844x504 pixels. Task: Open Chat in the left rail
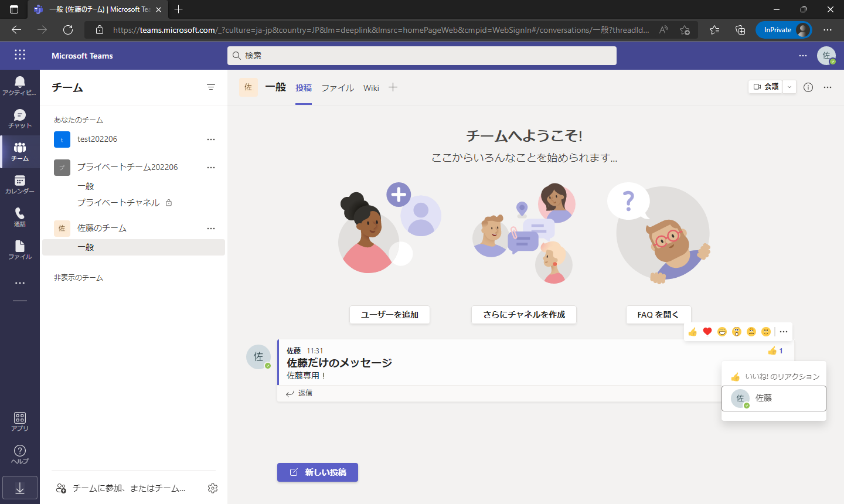click(x=19, y=118)
